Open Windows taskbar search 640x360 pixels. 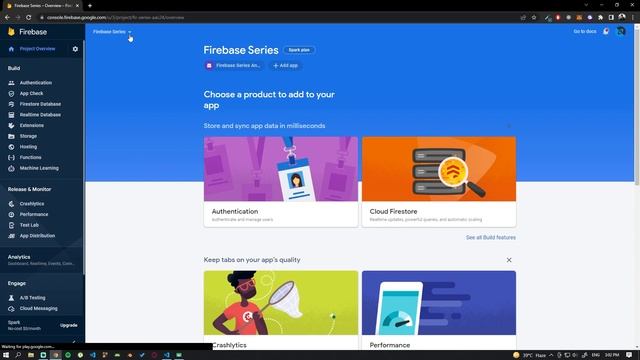tap(18, 355)
